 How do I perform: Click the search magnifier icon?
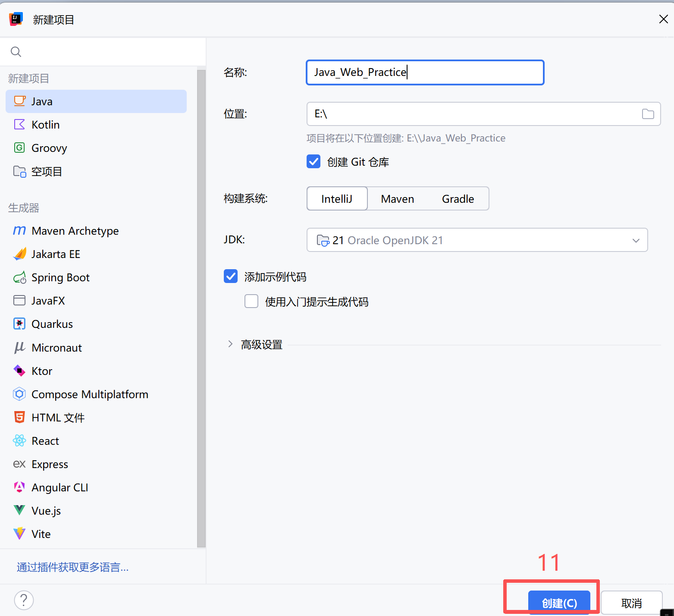coord(16,52)
